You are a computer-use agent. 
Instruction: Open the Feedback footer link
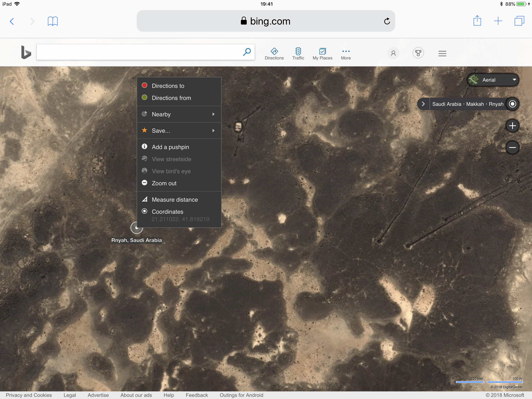196,395
